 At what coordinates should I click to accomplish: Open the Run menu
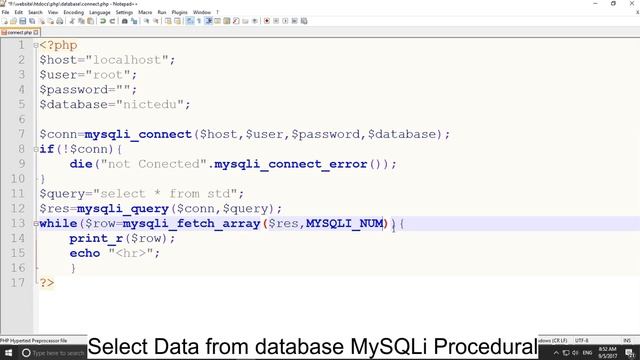(162, 12)
